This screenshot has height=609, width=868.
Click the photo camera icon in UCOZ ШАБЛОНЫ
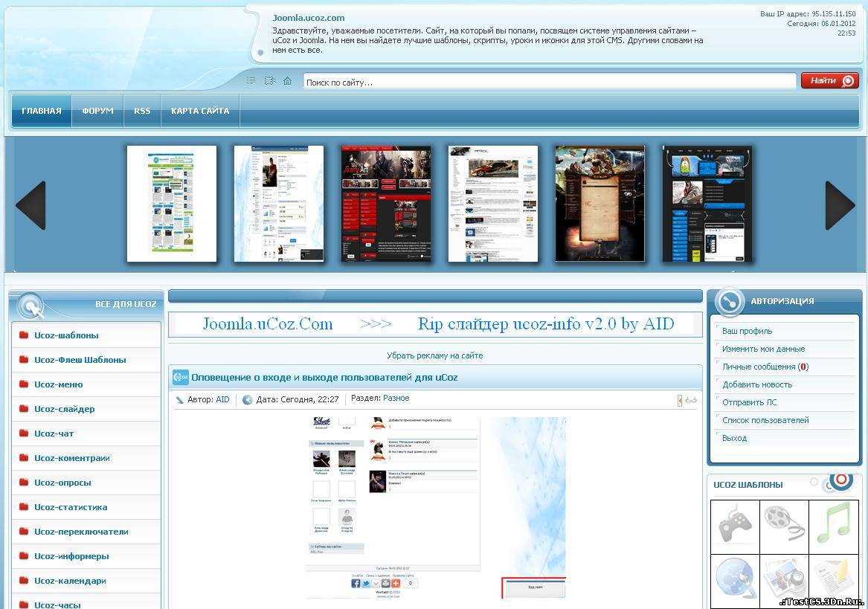(x=784, y=580)
